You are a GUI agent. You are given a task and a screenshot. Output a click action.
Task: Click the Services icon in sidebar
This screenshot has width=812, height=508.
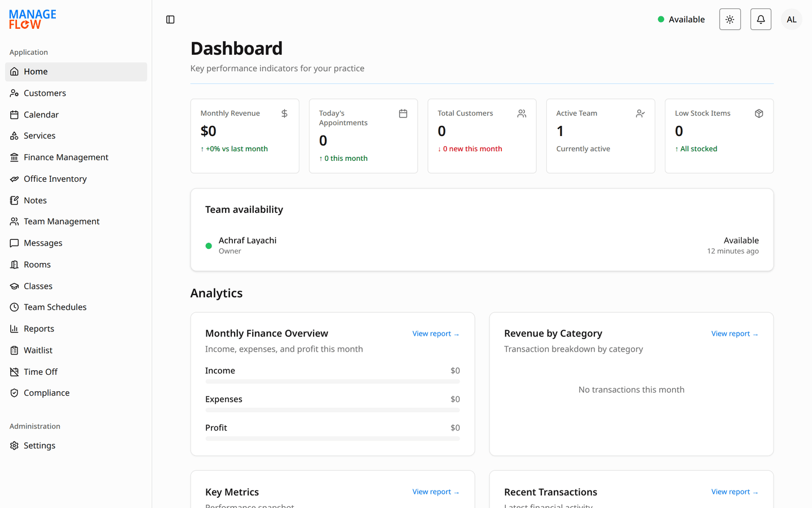pyautogui.click(x=14, y=136)
